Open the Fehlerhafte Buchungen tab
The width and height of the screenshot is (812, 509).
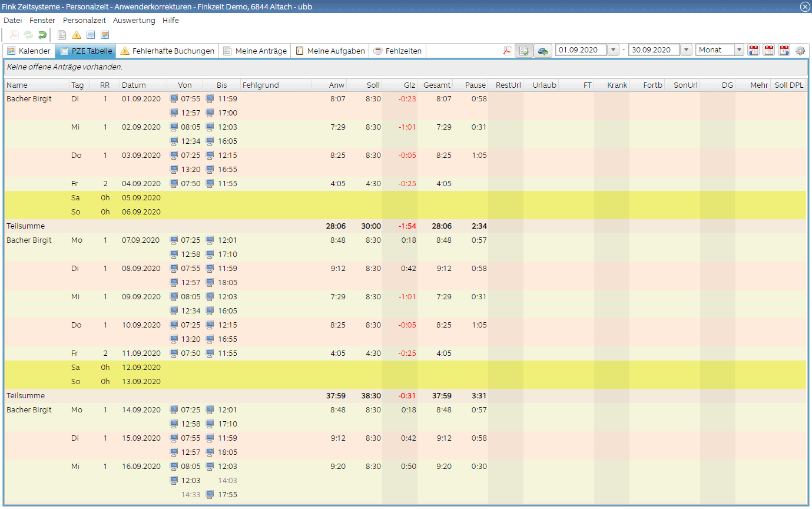tap(167, 51)
